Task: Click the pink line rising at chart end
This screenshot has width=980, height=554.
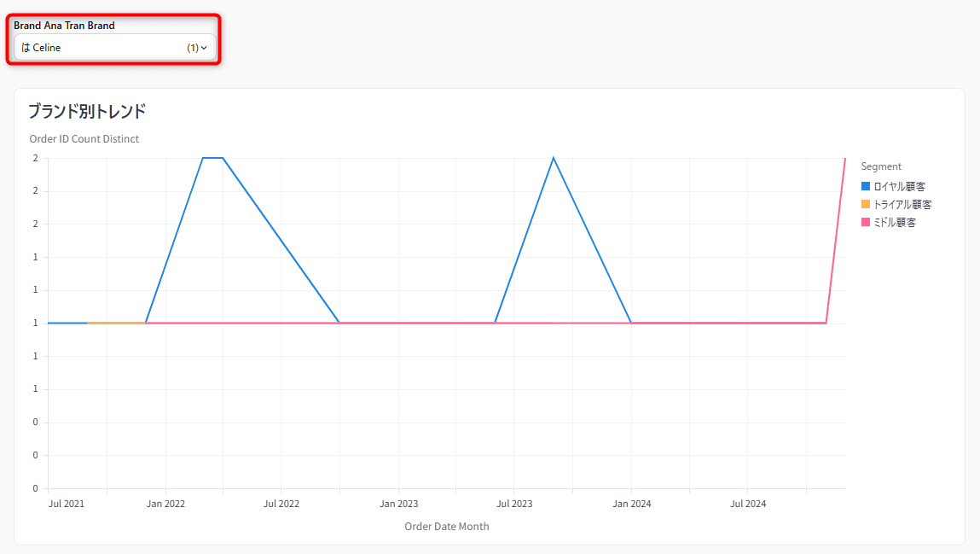Action: (x=836, y=241)
